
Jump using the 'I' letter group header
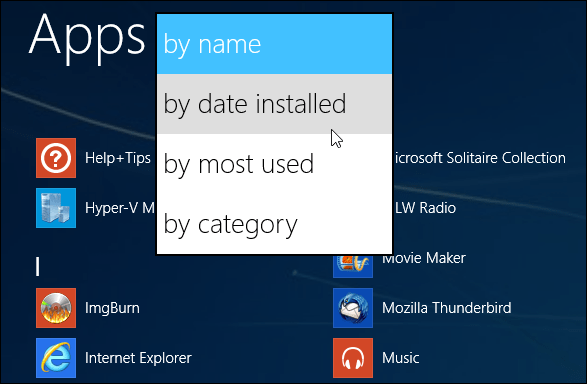[x=37, y=267]
